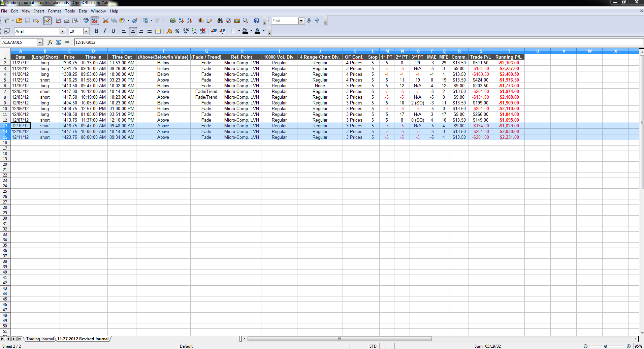Open the Find toolbar history dropdown
The height and width of the screenshot is (349, 644).
pyautogui.click(x=301, y=21)
